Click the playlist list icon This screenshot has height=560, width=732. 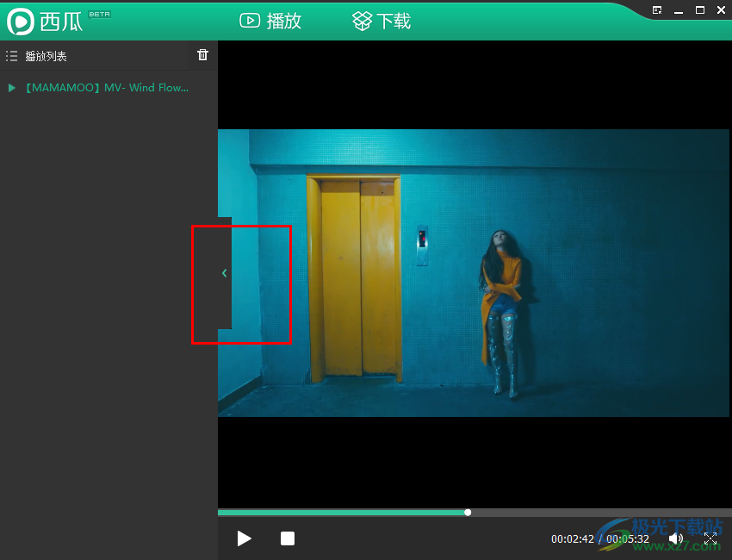pos(12,56)
